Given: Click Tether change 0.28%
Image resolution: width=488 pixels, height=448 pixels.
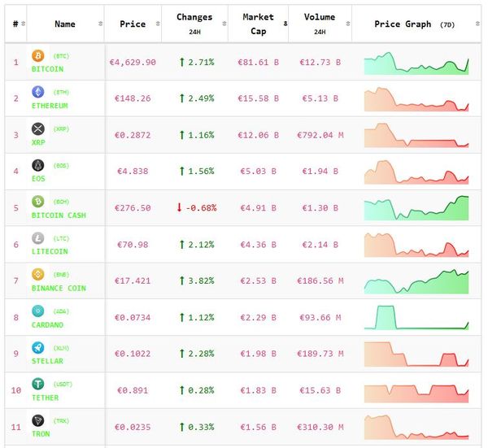Looking at the screenshot, I should [197, 390].
